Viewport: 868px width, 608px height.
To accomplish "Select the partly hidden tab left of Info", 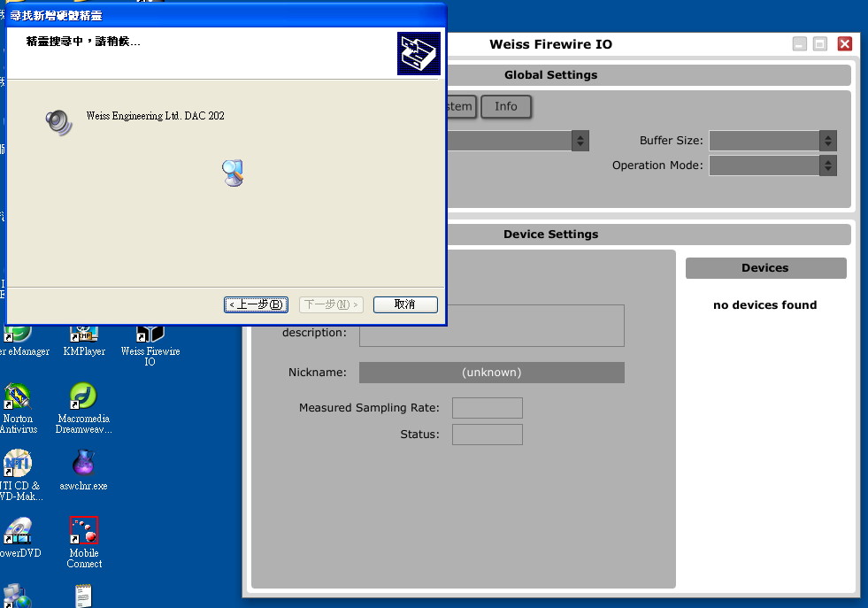I will point(461,106).
